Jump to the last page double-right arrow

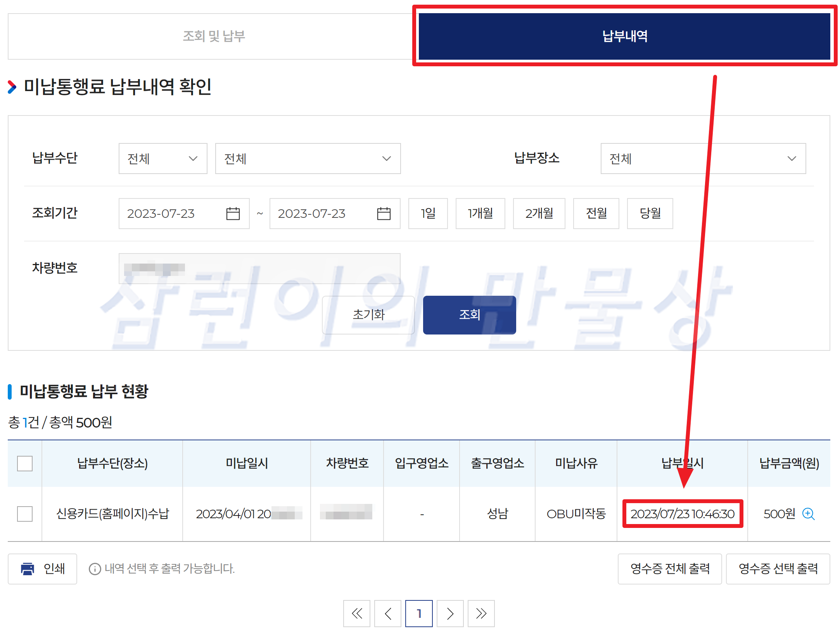[x=481, y=613]
